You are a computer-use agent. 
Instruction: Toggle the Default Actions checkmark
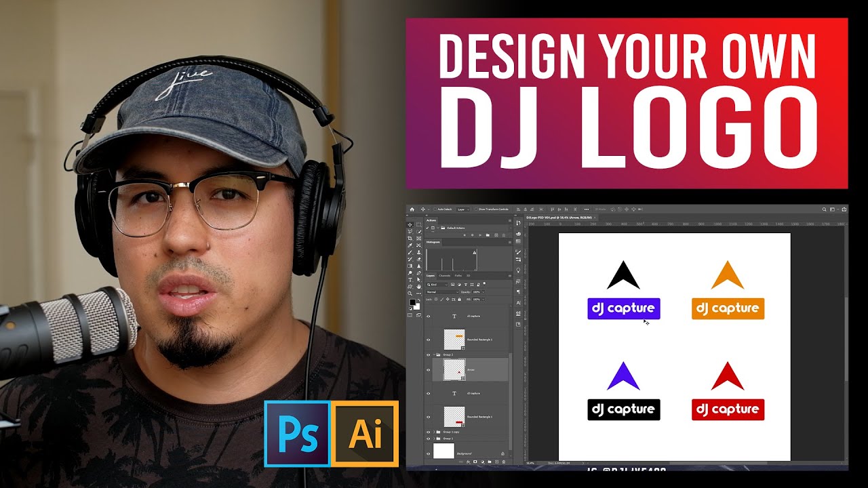click(427, 228)
